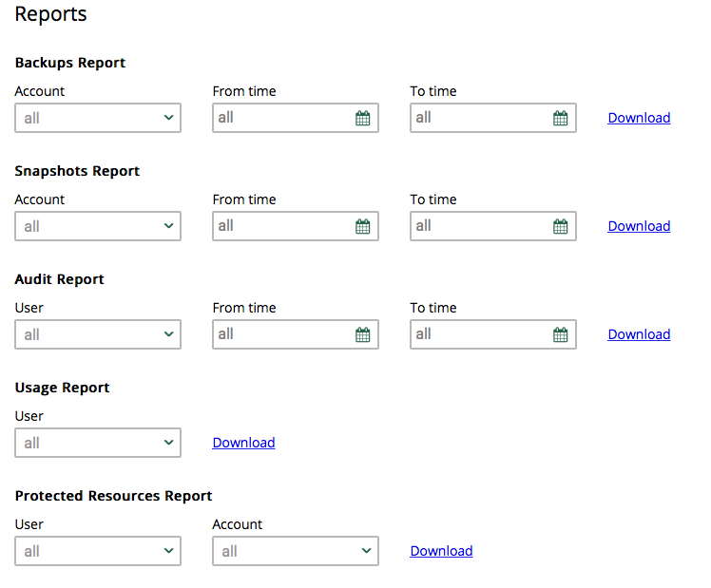The height and width of the screenshot is (588, 711).
Task: Open calendar for Snapshots Report To time
Action: tap(561, 226)
